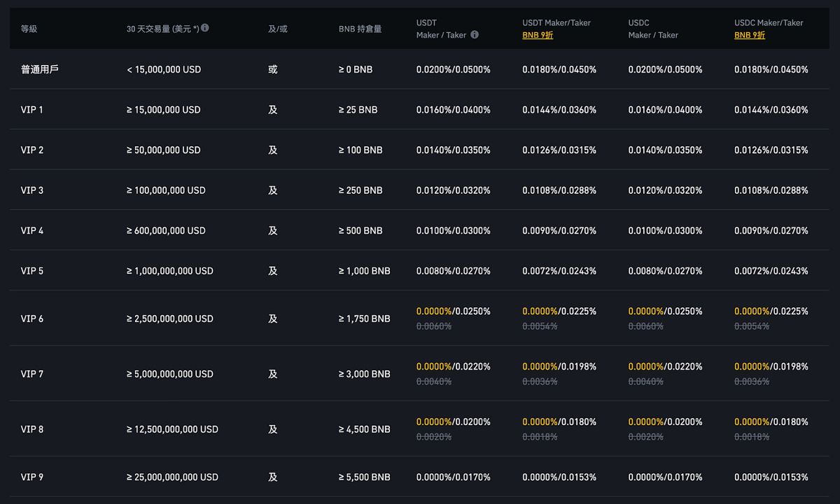Select the 普通用戶 level row label
The height and width of the screenshot is (504, 840).
40,69
